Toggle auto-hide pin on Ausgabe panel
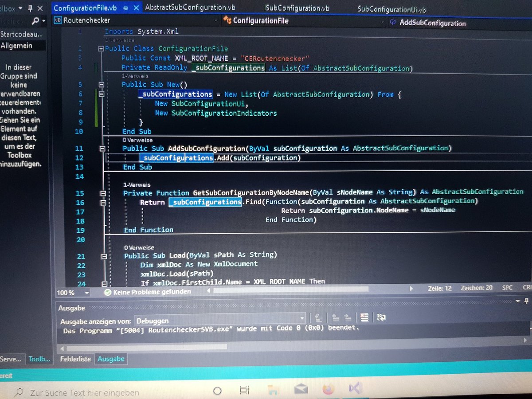Image resolution: width=532 pixels, height=399 pixels. click(x=527, y=301)
